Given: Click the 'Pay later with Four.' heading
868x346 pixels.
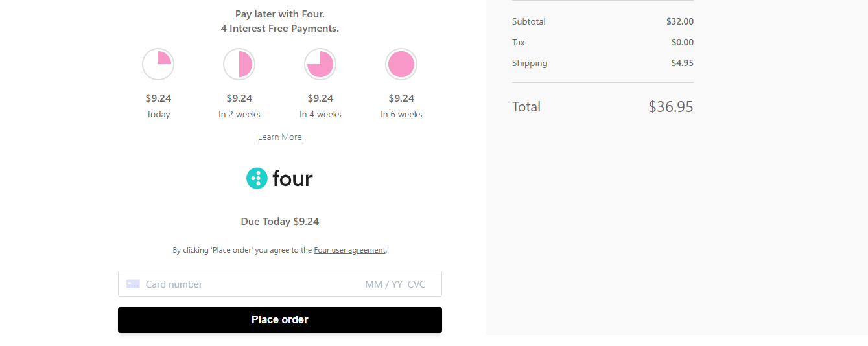Looking at the screenshot, I should [x=279, y=14].
